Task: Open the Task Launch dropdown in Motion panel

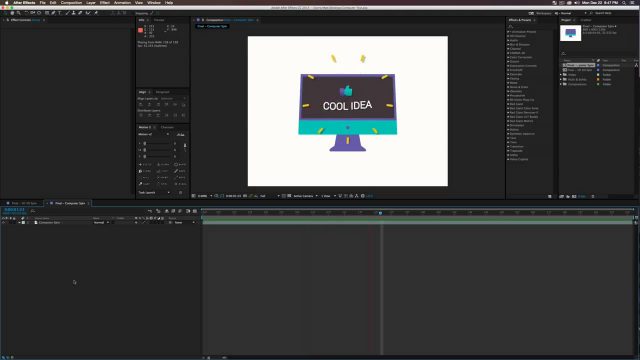Action: [154, 192]
